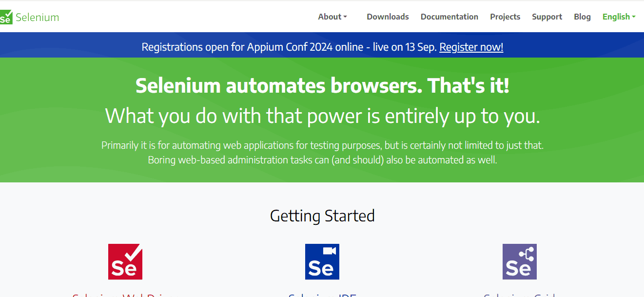This screenshot has width=644, height=297.
Task: Select the blue Selenium IDE badge icon
Action: pos(322,261)
